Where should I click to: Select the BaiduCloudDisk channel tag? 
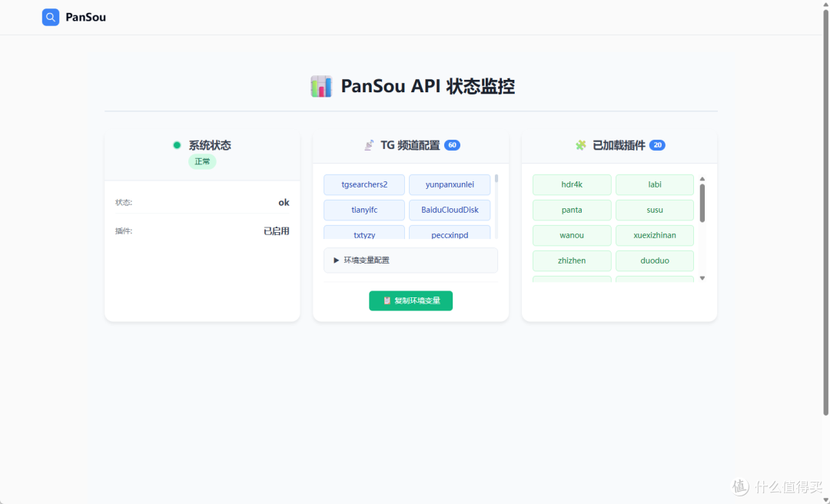pyautogui.click(x=450, y=211)
